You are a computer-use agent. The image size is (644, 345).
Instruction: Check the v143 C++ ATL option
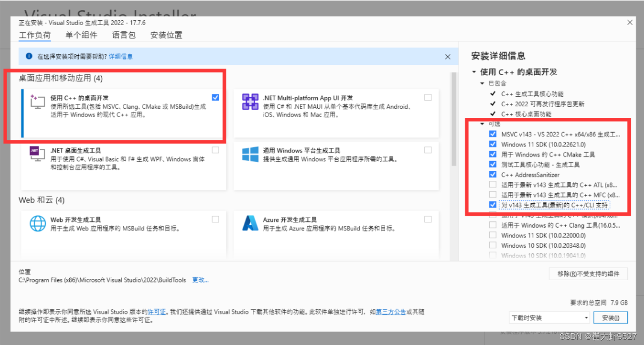493,184
